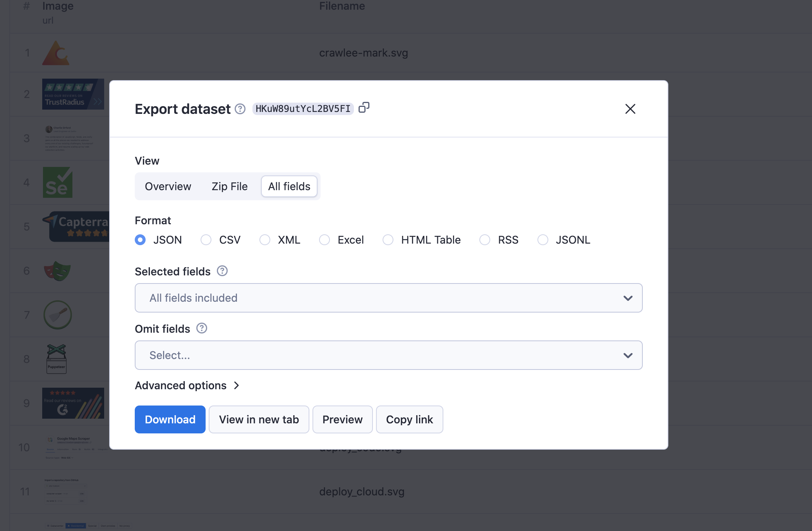The width and height of the screenshot is (812, 531).
Task: Click the Selected fields help icon
Action: (x=223, y=271)
